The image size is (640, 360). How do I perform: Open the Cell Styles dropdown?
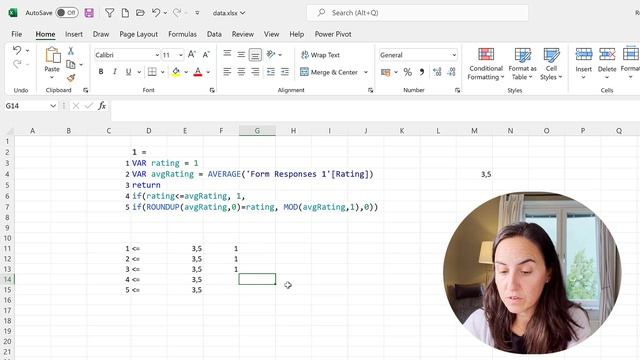(551, 64)
